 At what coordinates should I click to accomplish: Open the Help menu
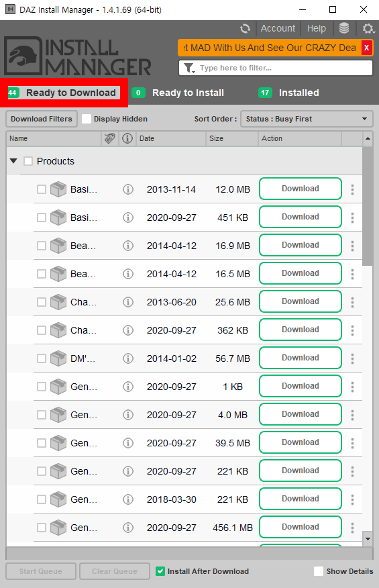click(317, 28)
